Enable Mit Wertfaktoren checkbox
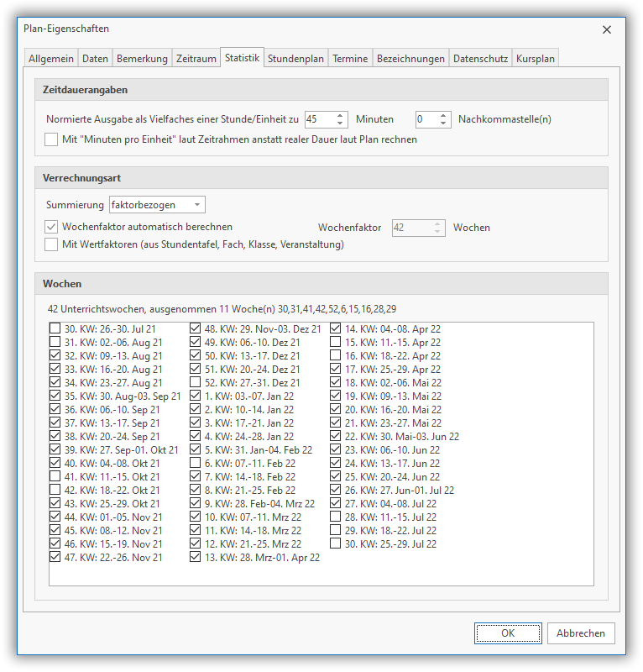The height and width of the screenshot is (672, 643). 52,244
